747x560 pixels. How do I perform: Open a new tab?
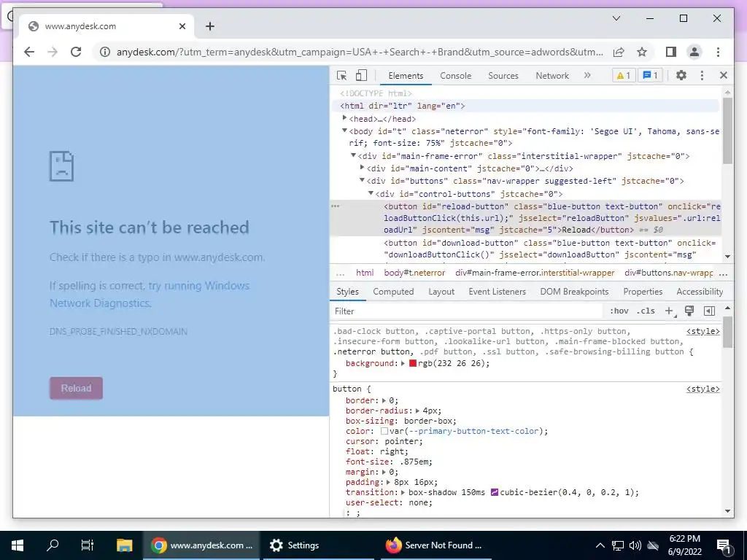pos(210,26)
